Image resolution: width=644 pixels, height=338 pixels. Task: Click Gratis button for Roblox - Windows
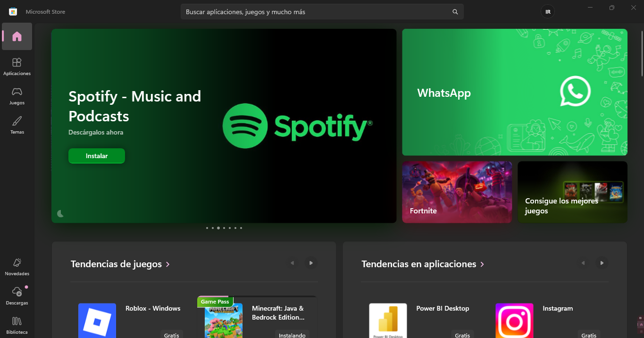tap(172, 335)
